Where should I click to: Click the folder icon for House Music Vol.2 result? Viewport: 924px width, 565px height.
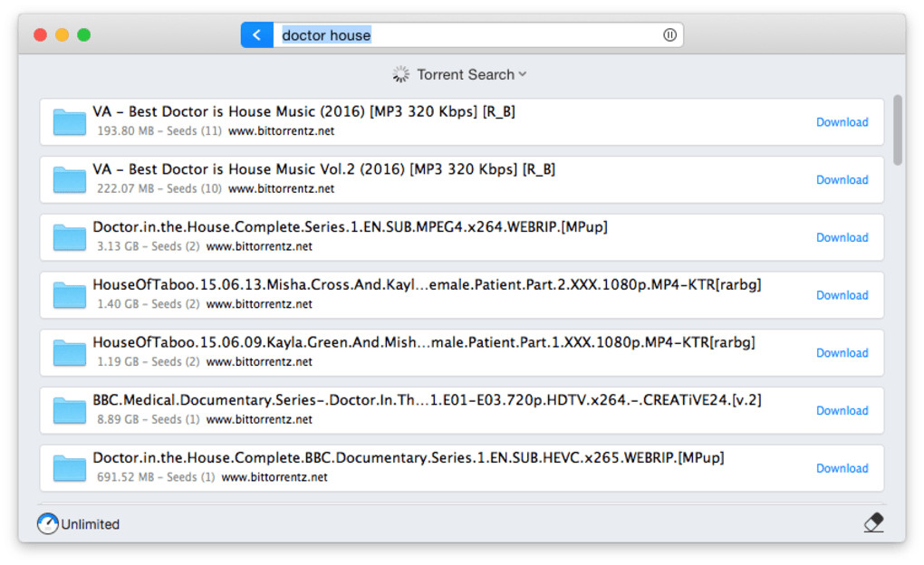70,179
